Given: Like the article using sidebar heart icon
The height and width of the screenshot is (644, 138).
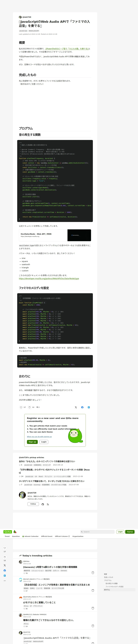Looking at the screenshot, I should point(5,548).
